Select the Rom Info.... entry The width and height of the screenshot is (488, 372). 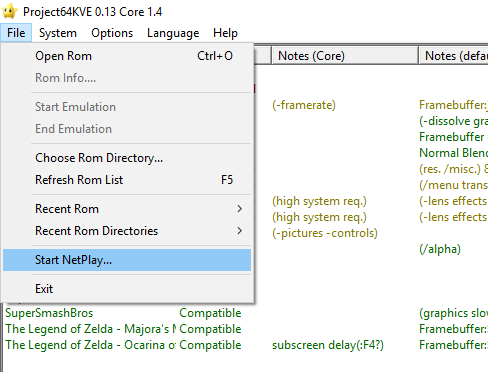tap(127, 78)
